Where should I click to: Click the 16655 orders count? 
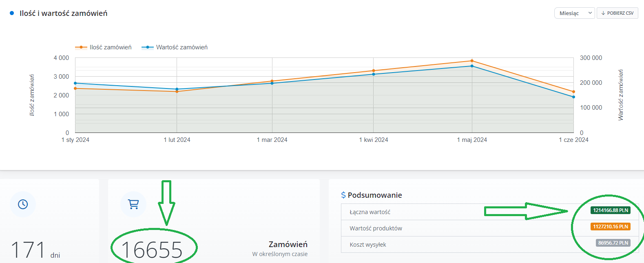click(152, 250)
